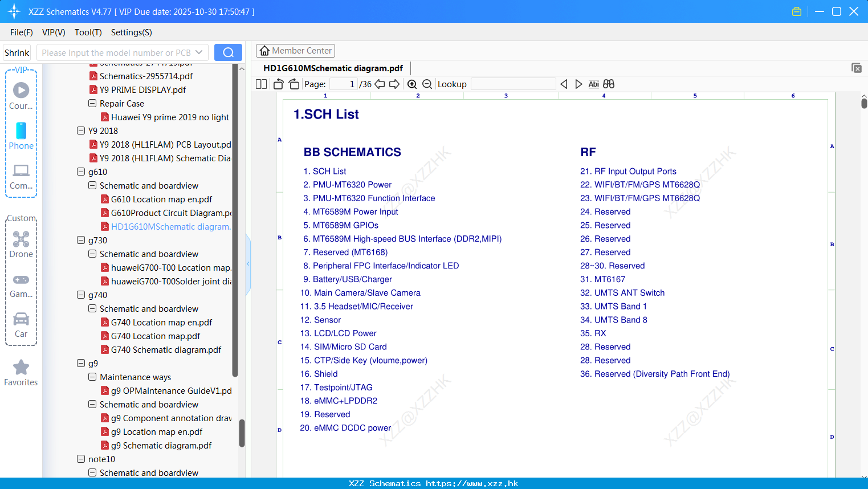Select the Computer category icon

coord(21,176)
